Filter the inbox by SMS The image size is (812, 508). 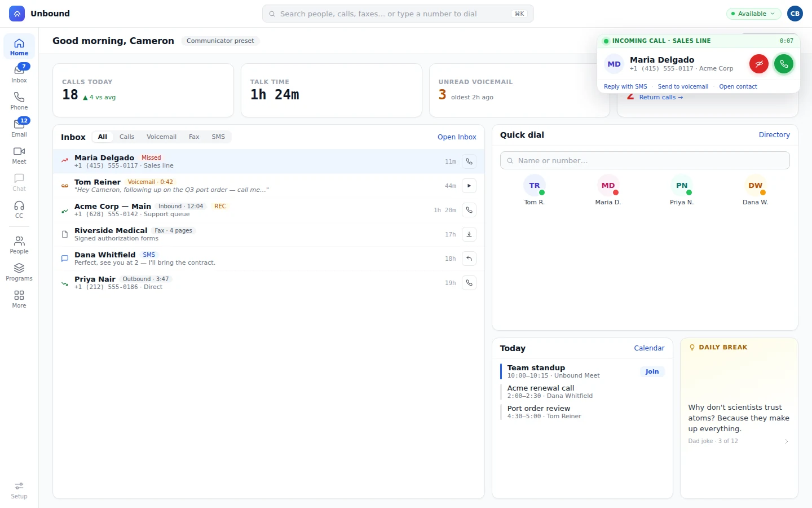coord(218,137)
